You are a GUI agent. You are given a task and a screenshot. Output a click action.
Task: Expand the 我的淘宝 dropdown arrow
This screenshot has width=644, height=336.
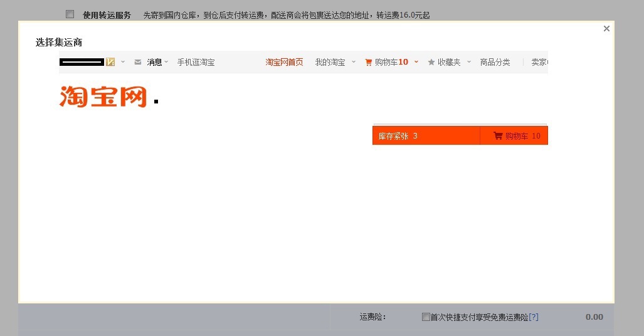354,62
